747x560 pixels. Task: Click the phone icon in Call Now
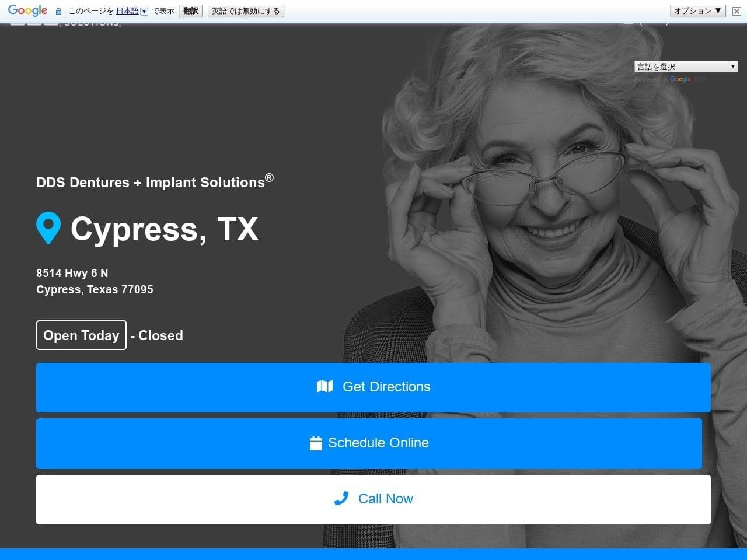[x=341, y=498]
